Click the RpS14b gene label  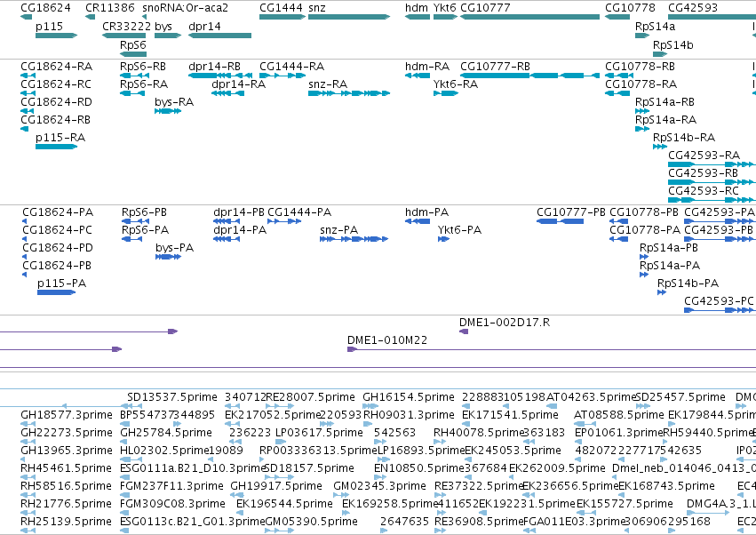pyautogui.click(x=673, y=44)
